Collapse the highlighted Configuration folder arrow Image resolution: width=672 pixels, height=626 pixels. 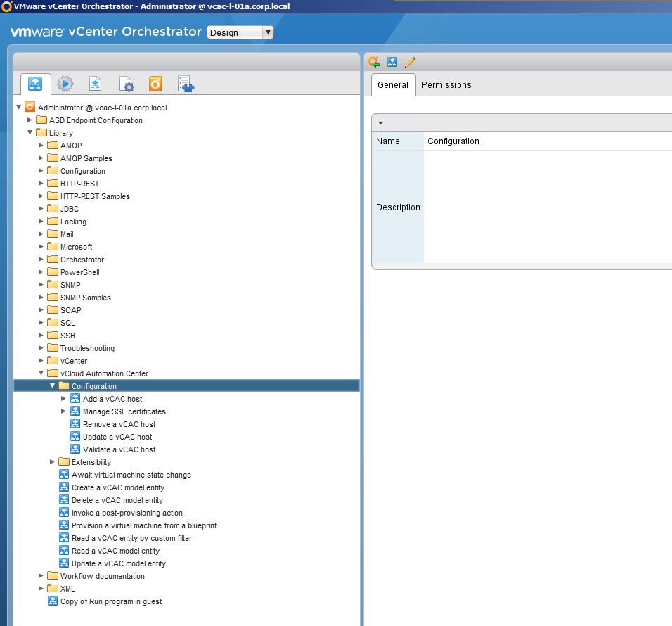52,386
